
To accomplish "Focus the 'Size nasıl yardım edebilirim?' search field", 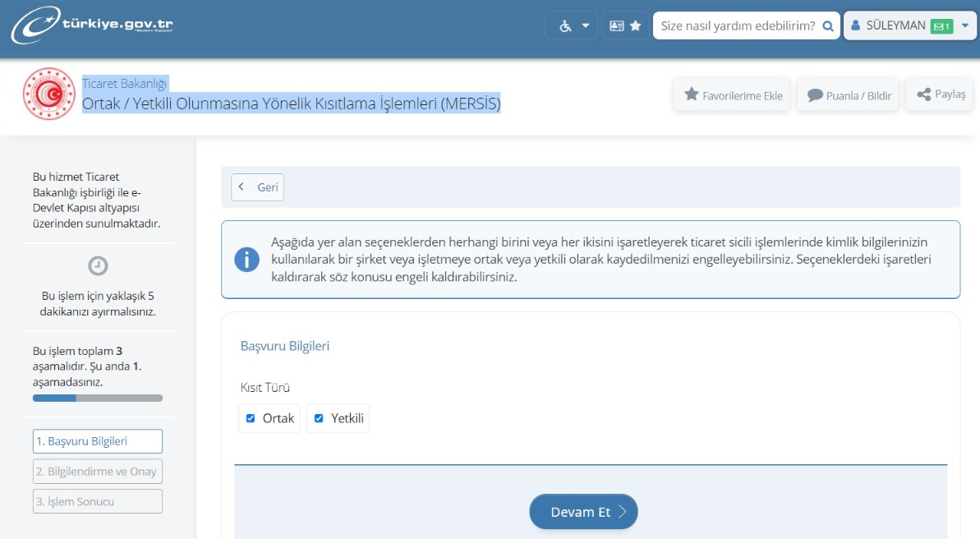I will pos(737,26).
